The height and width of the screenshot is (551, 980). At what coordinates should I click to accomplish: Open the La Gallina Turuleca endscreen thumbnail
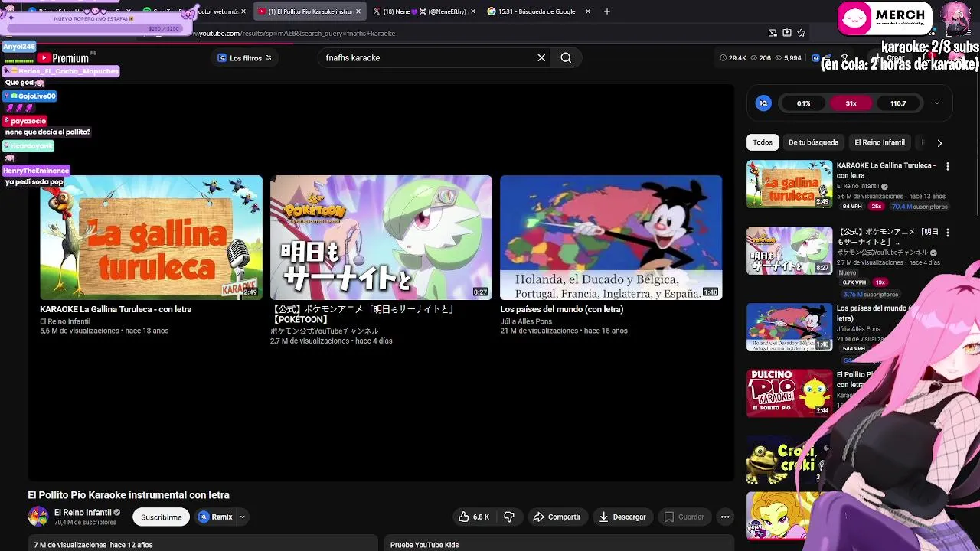(151, 237)
